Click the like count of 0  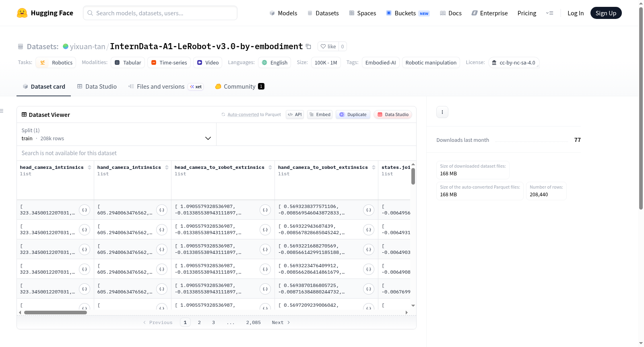pyautogui.click(x=343, y=46)
